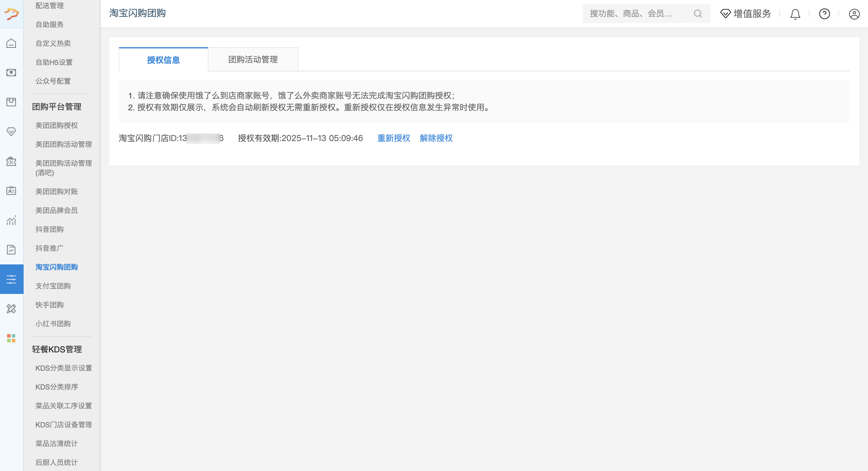Click the settings sliders sidebar icon

(11, 279)
